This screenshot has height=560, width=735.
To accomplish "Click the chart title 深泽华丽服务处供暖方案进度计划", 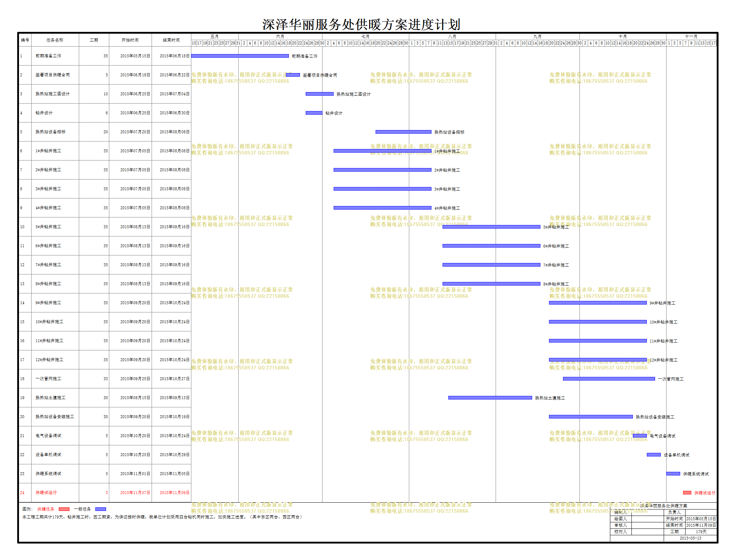I will coord(361,24).
